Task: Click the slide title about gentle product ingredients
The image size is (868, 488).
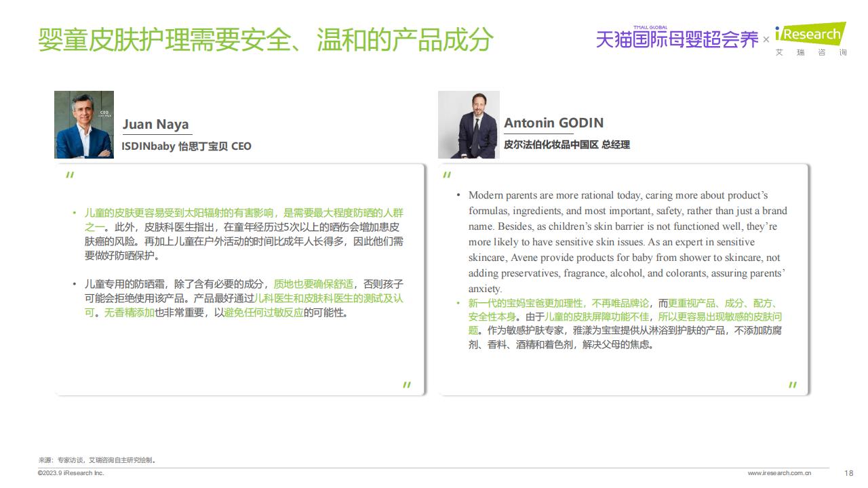Action: pos(265,39)
